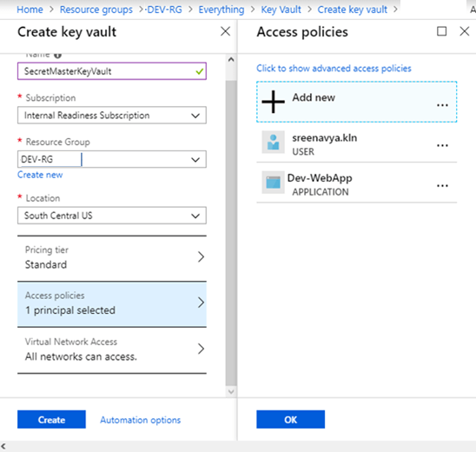Go to Key Vault breadcrumb
This screenshot has width=476, height=452.
point(281,10)
